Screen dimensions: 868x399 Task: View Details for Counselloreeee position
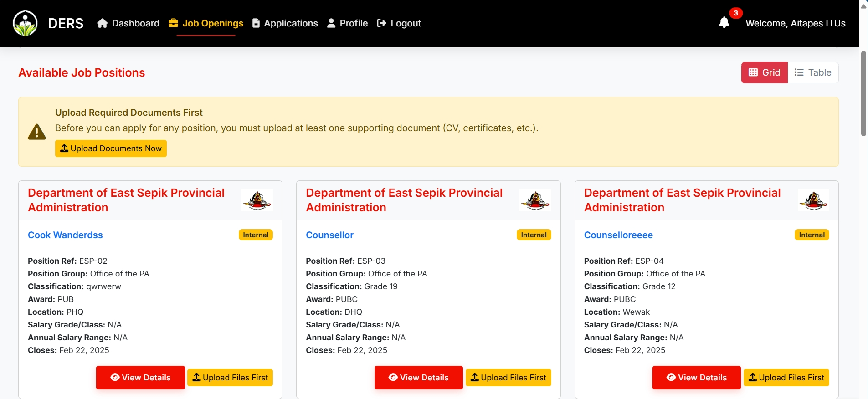pos(697,378)
